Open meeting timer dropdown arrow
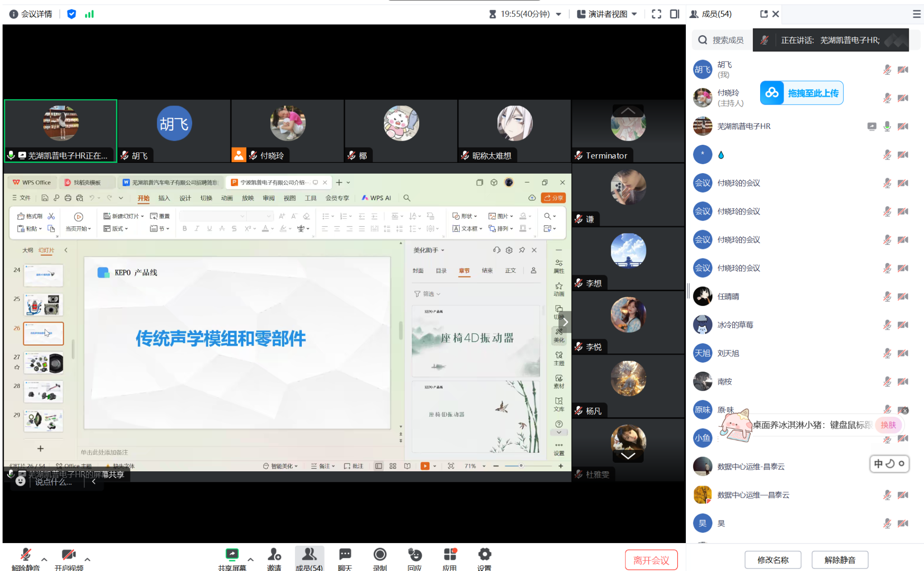The width and height of the screenshot is (924, 571). click(559, 14)
